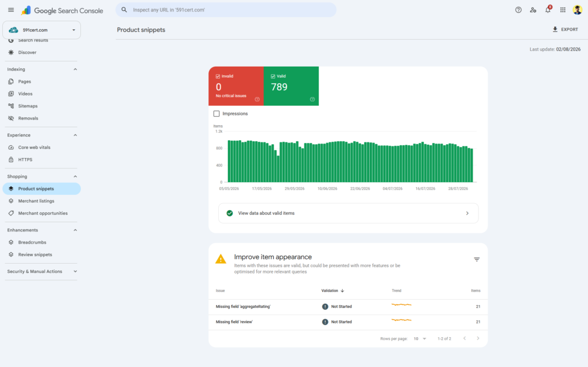Uncheck the Invalid checkbox

tap(218, 76)
